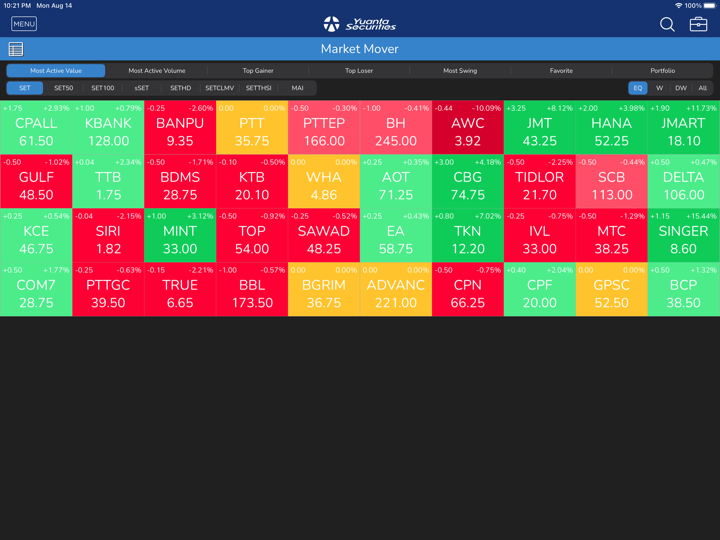Open the MENU button

tap(24, 24)
